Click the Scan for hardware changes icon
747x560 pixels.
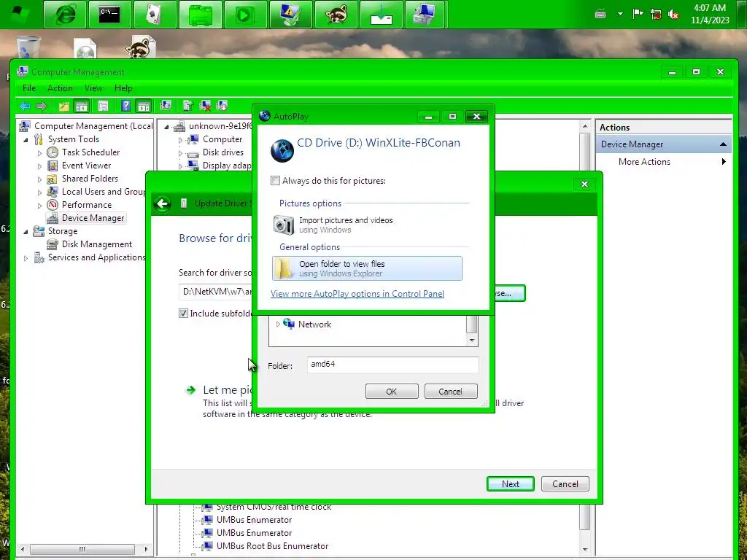(x=166, y=106)
